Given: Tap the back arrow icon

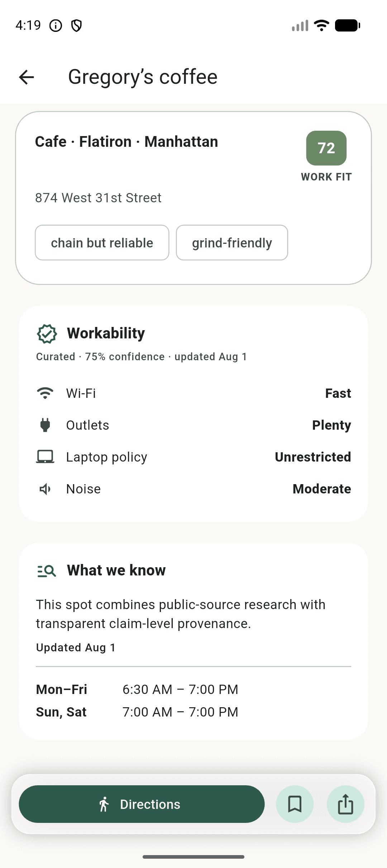Looking at the screenshot, I should pos(27,77).
